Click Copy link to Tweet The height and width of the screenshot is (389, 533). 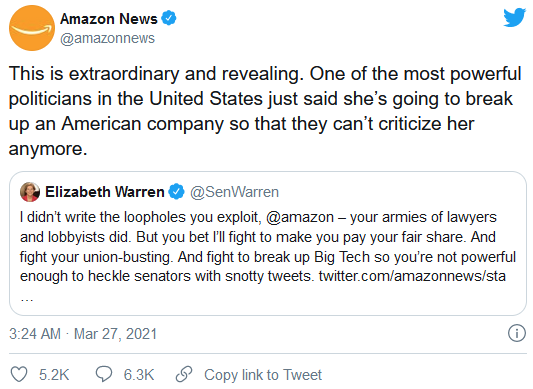pos(263,375)
